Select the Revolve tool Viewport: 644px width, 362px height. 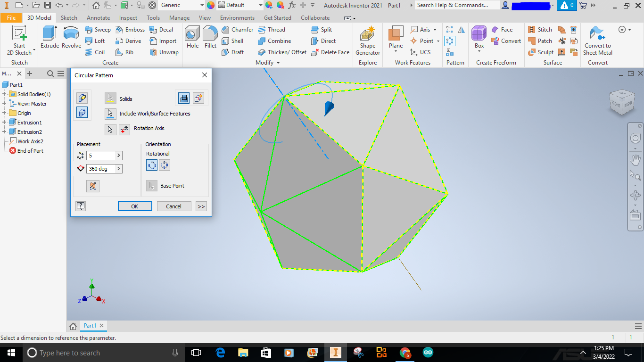71,37
